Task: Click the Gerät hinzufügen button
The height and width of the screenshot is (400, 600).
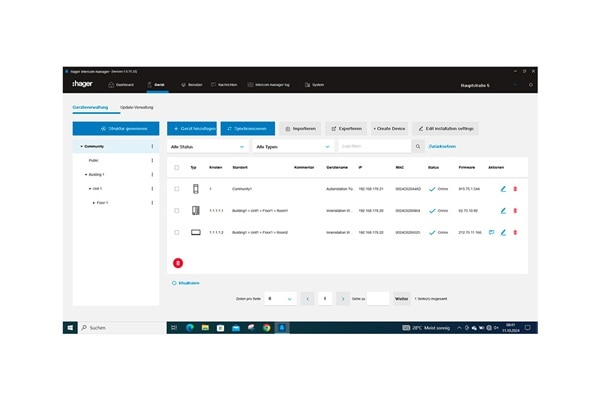Action: pos(192,128)
